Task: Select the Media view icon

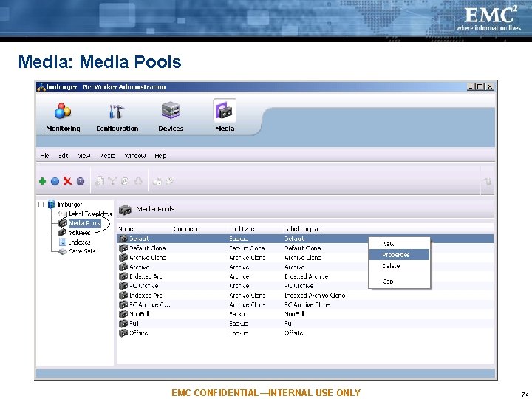Action: coord(225,111)
